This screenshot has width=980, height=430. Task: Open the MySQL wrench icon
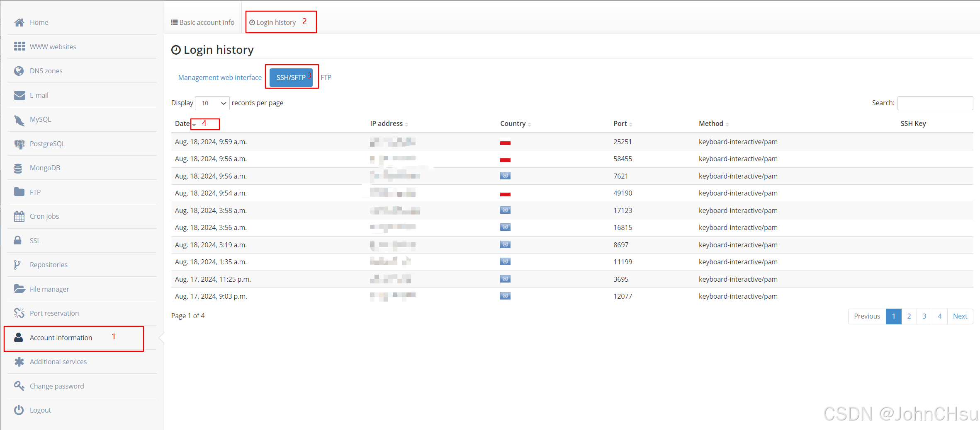[19, 119]
